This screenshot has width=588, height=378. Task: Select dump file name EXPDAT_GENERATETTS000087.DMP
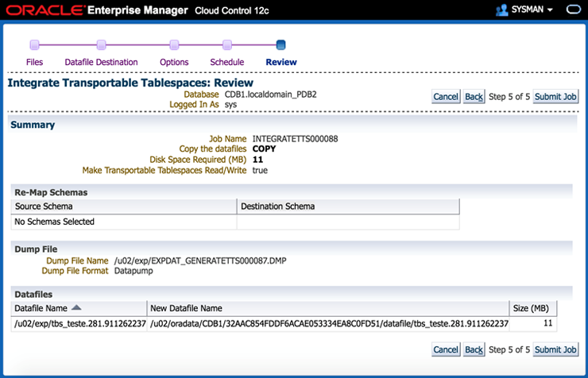(x=200, y=260)
